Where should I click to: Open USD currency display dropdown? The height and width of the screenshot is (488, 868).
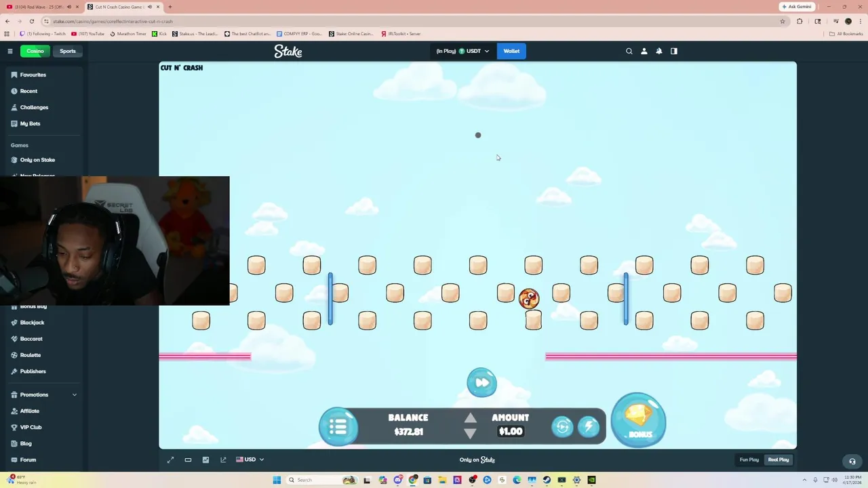click(250, 460)
